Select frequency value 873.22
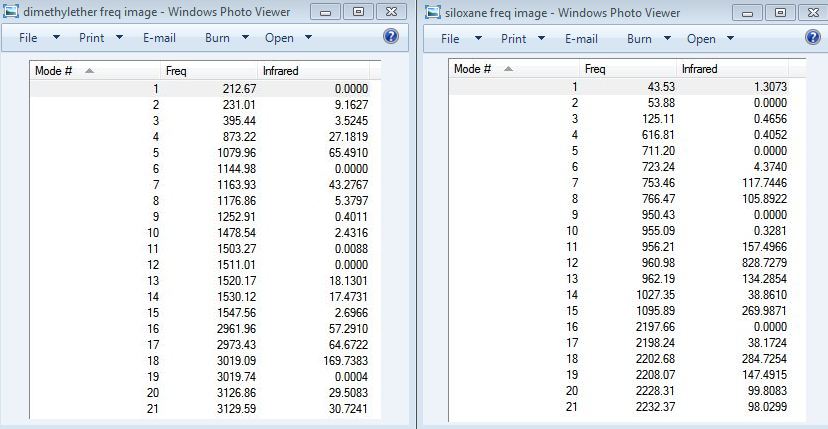This screenshot has width=828, height=429. [239, 137]
